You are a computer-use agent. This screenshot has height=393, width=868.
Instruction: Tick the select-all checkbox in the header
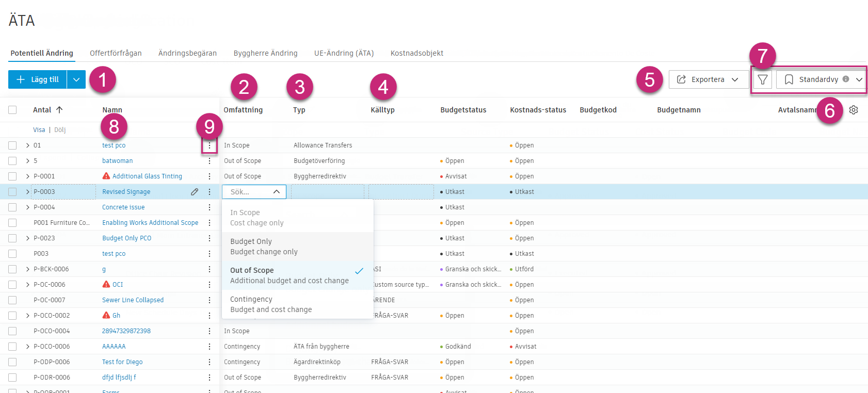[12, 110]
